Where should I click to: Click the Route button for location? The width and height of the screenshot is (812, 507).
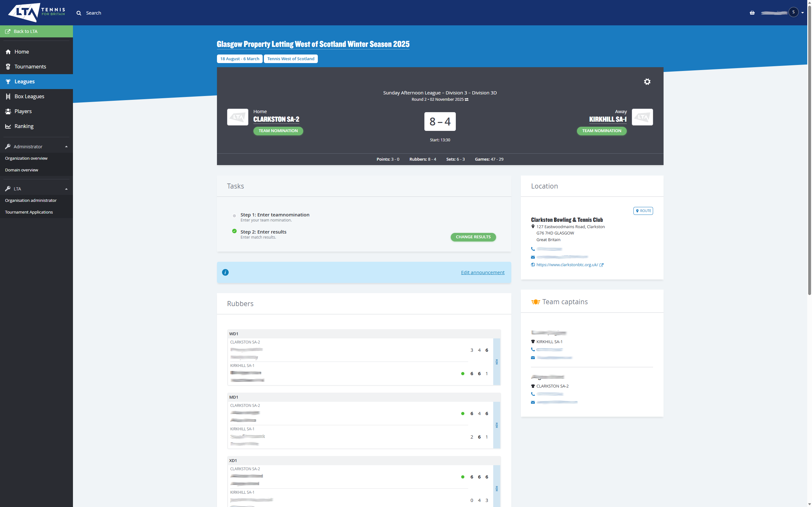click(x=643, y=211)
